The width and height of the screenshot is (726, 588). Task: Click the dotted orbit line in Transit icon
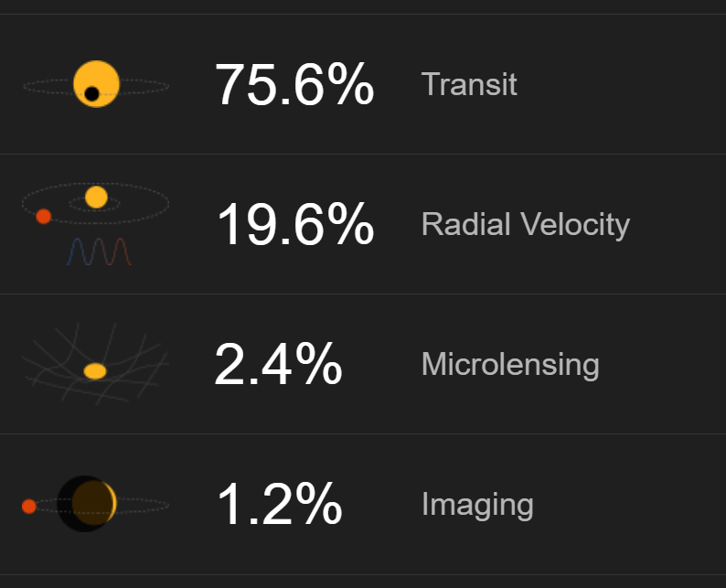[144, 86]
